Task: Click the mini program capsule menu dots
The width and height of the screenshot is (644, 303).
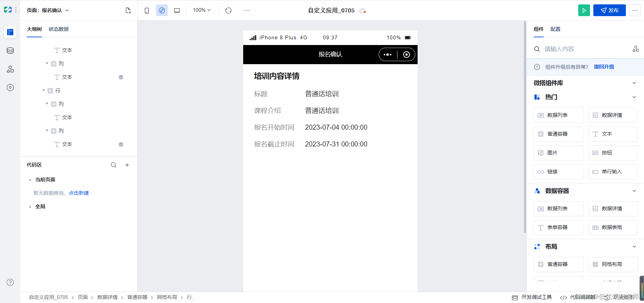Action: click(388, 54)
